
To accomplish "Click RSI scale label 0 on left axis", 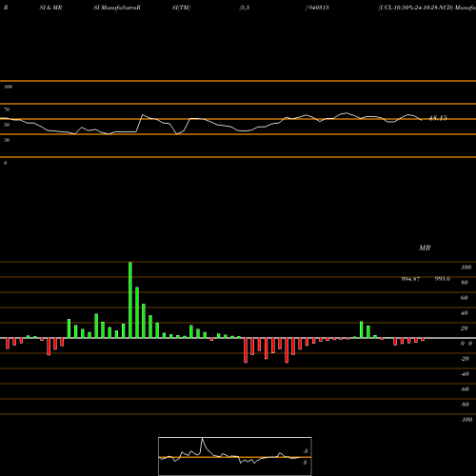I will point(5,163).
